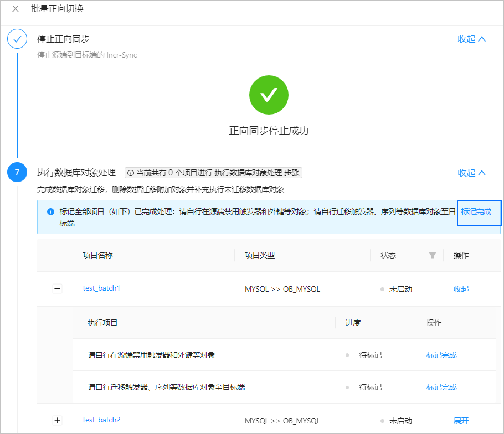This screenshot has width=504, height=434.
Task: Open the test_batch1 project link
Action: click(101, 288)
